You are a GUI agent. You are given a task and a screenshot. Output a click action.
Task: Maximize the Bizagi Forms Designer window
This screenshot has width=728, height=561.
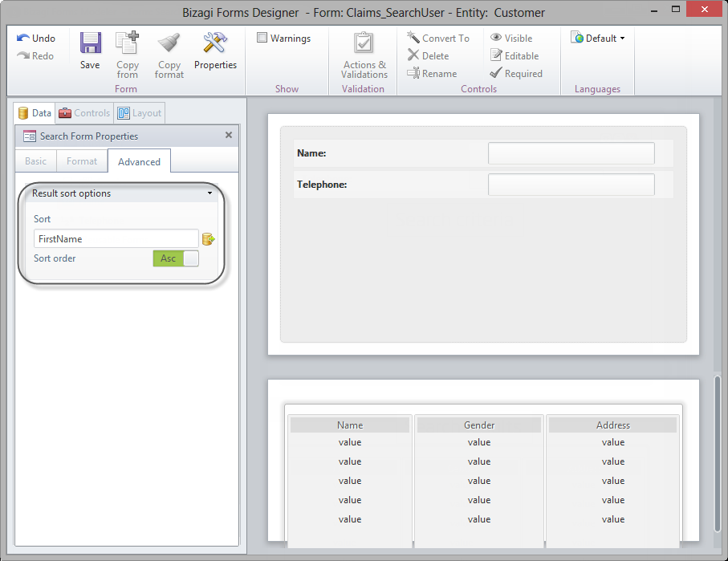[676, 10]
